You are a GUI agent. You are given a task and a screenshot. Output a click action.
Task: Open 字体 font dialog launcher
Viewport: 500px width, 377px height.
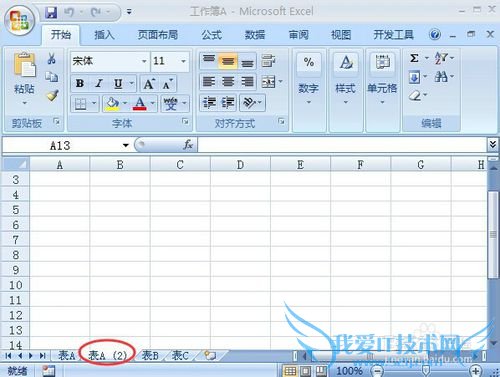point(186,122)
